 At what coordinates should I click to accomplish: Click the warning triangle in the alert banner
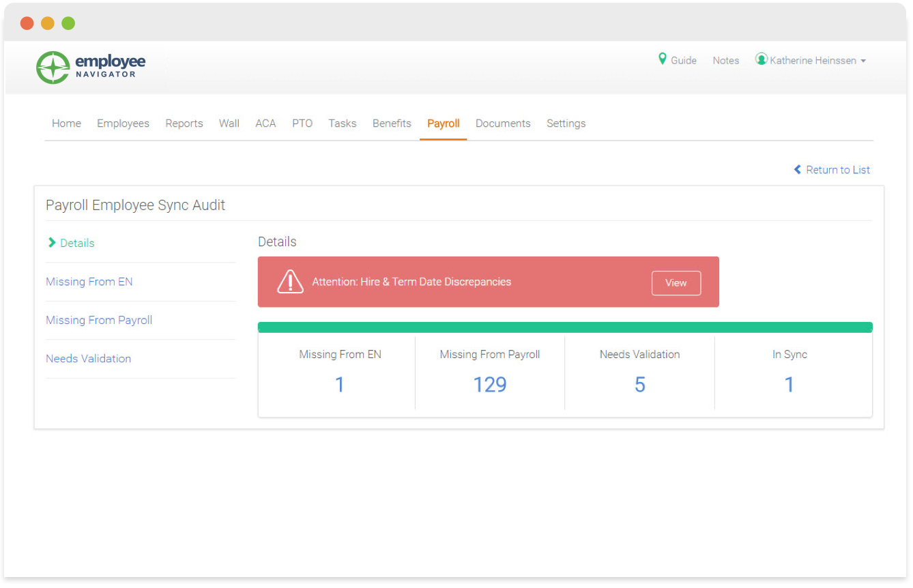[290, 281]
